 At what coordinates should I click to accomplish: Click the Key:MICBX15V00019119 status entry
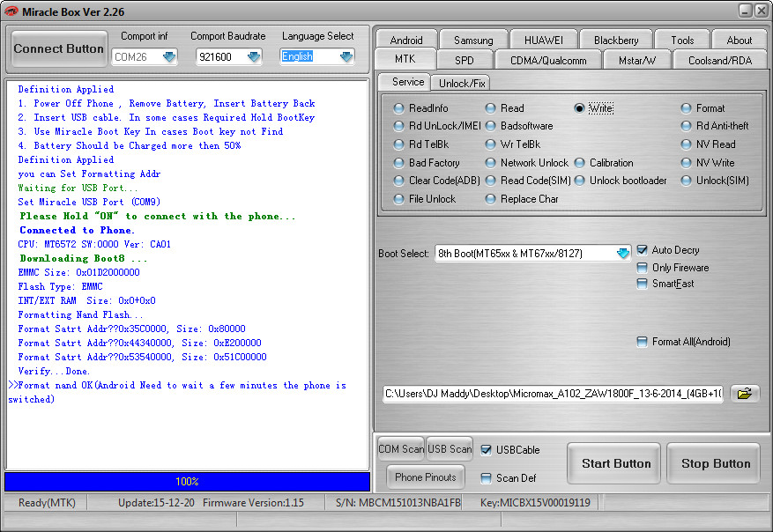pyautogui.click(x=535, y=503)
